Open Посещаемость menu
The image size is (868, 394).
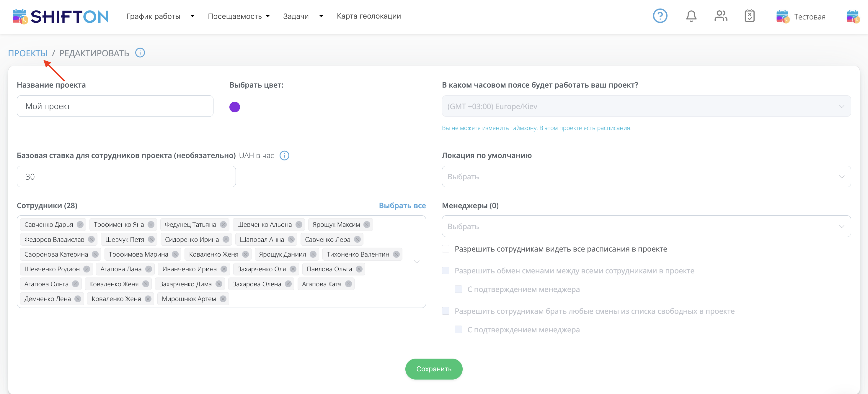tap(239, 16)
